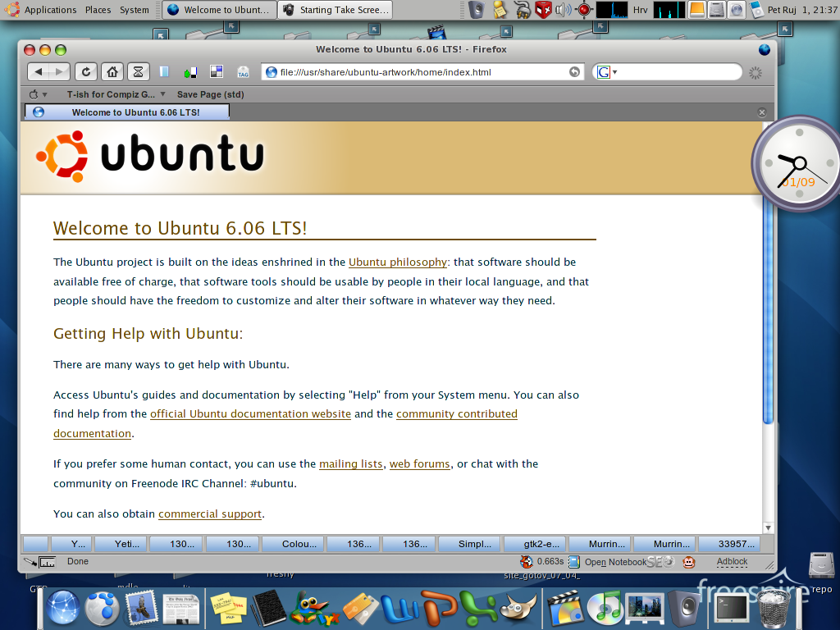Launch the GIMP fox dock icon
This screenshot has width=840, height=630.
pos(518,608)
